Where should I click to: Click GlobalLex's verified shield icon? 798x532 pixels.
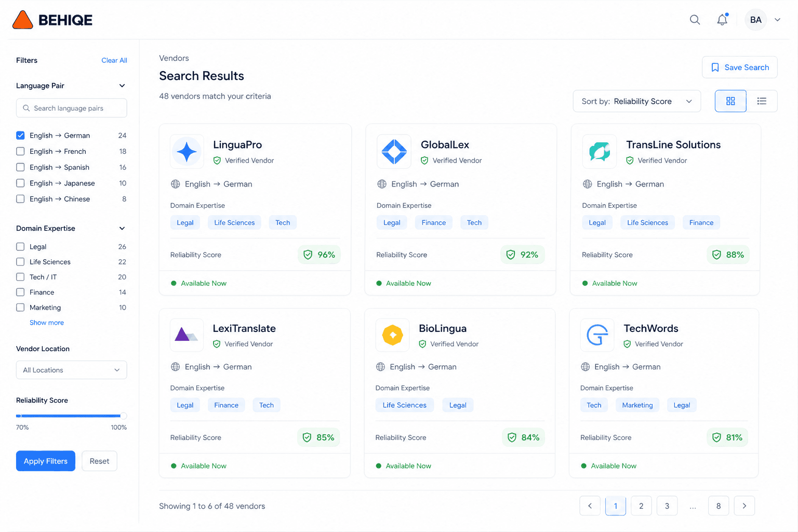tap(424, 161)
